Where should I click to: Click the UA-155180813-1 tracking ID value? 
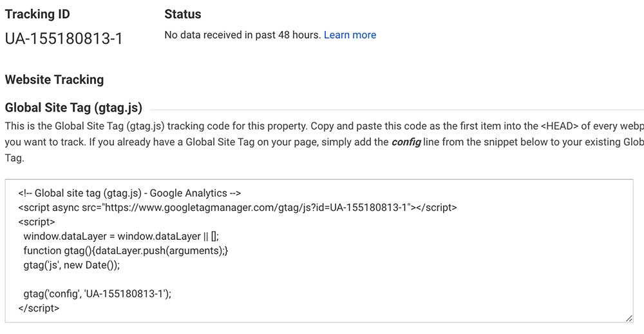(64, 38)
